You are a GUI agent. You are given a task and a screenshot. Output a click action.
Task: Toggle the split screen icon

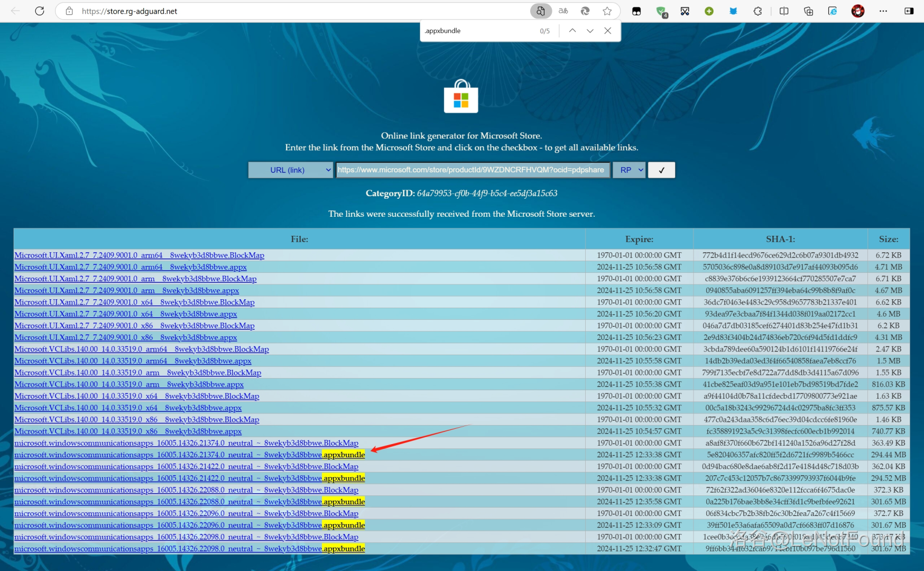point(783,11)
